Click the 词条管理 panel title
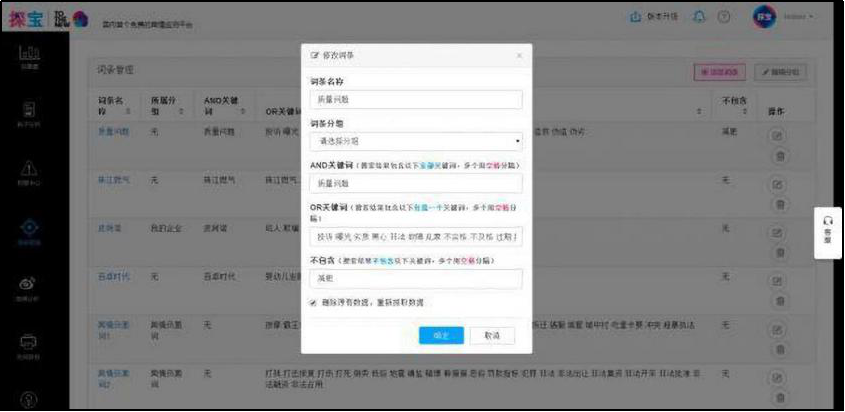Viewport: 845px width, 412px height. [115, 70]
